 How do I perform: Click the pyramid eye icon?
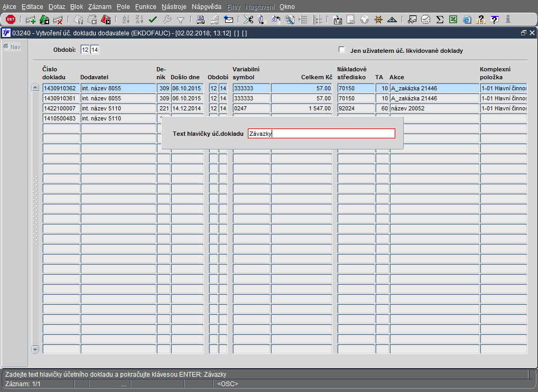pos(392,20)
